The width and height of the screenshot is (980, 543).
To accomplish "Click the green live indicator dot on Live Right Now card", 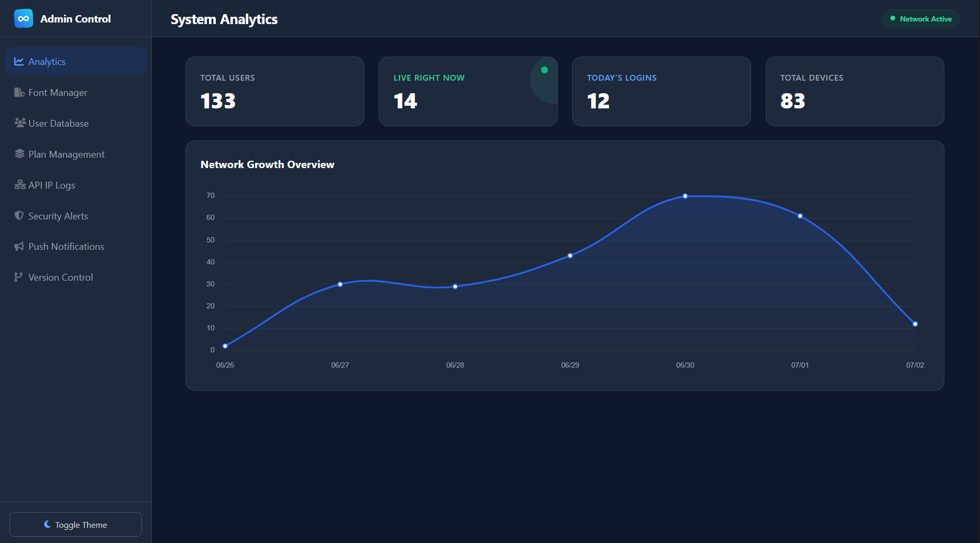I will [x=544, y=70].
